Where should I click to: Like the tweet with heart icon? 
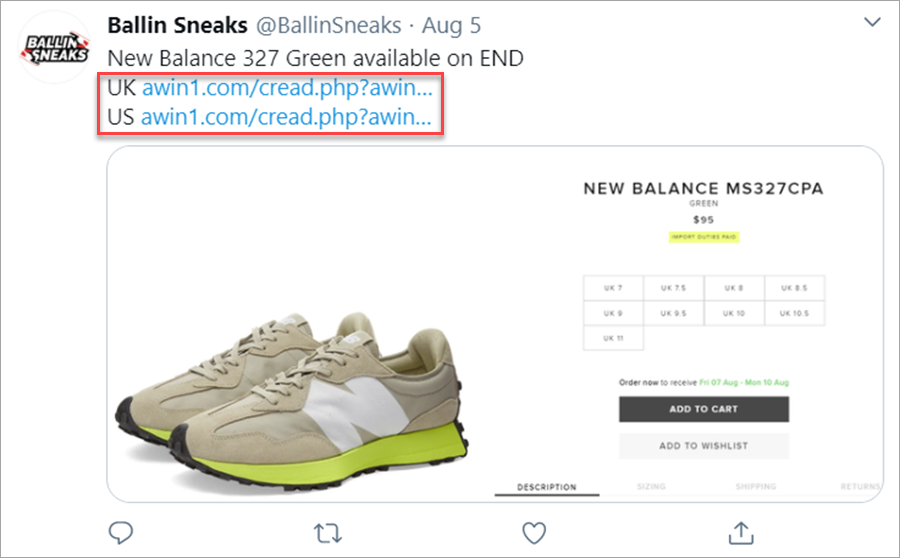pos(534,531)
